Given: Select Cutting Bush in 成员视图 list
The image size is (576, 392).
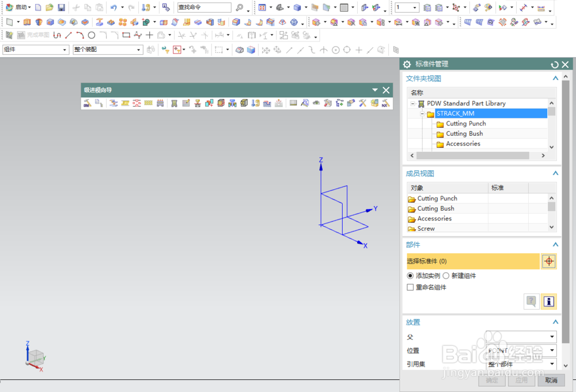Looking at the screenshot, I should (435, 208).
